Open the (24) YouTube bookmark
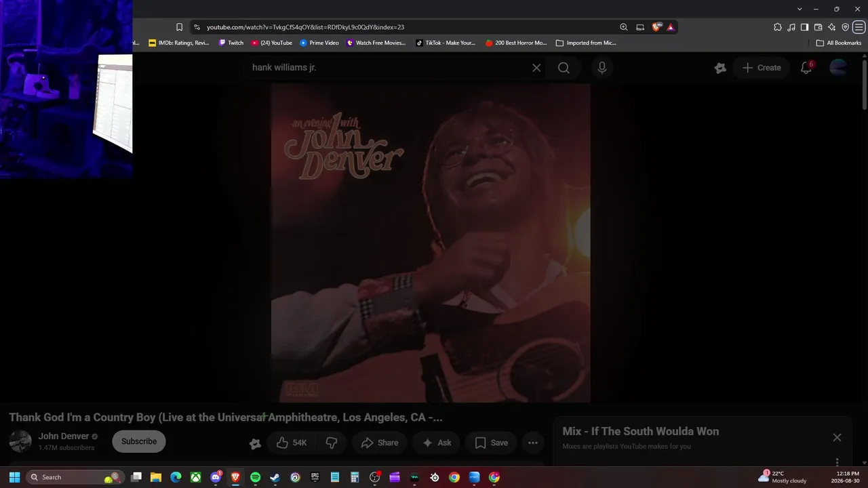The height and width of the screenshot is (488, 868). [x=272, y=43]
